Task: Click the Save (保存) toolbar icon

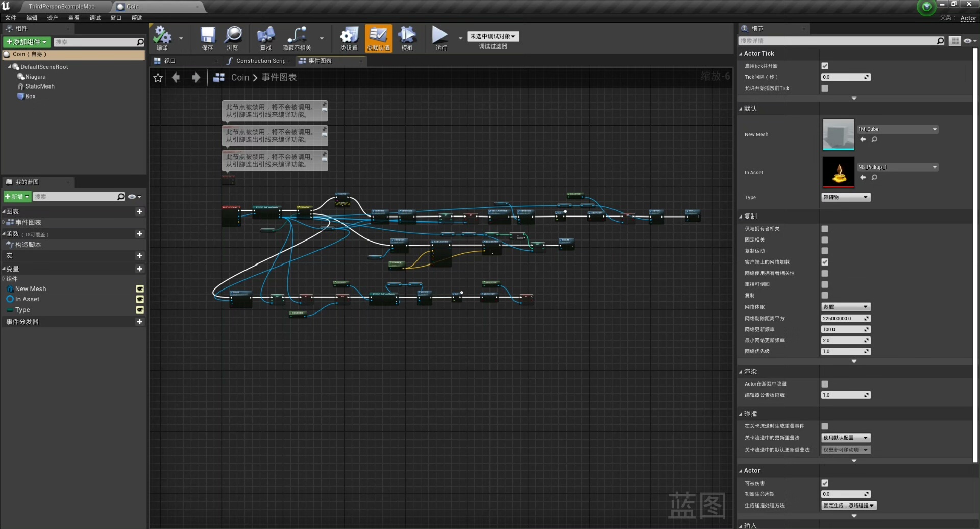Action: [207, 37]
